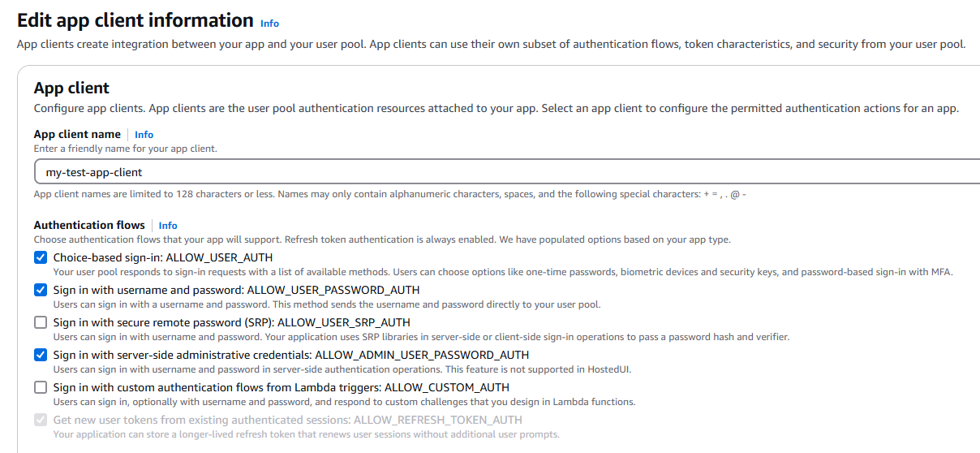Click the 'App client' section heading
This screenshot has height=453, width=980.
[x=71, y=88]
